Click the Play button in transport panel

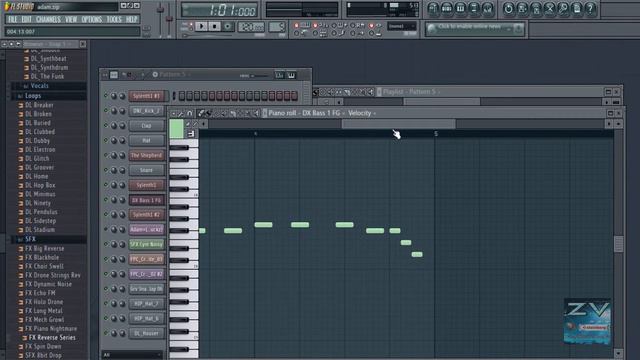pos(201,27)
